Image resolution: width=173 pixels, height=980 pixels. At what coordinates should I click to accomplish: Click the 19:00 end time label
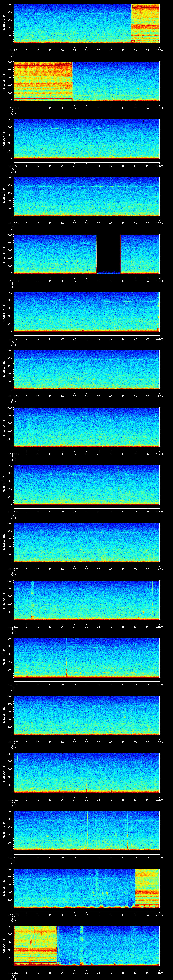click(159, 280)
